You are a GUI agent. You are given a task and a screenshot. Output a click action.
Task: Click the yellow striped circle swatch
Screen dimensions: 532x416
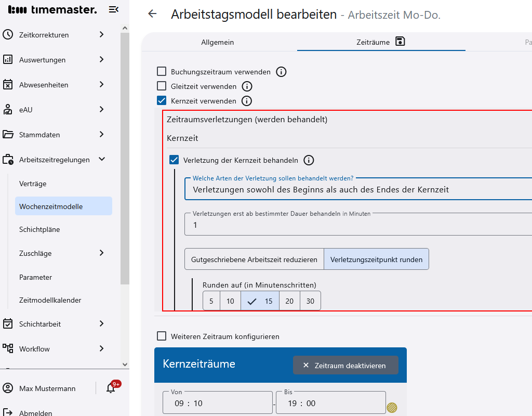point(392,407)
